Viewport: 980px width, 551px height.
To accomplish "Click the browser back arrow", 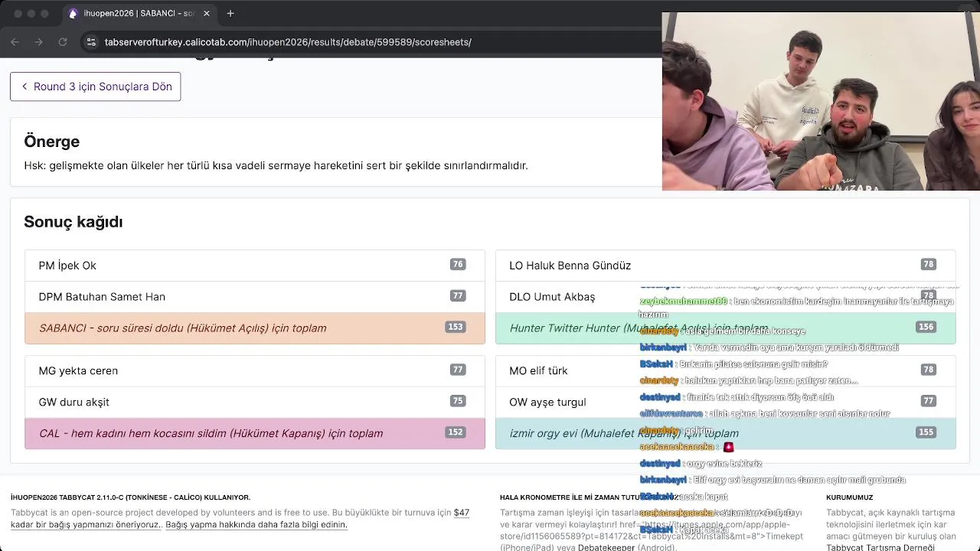I will point(15,42).
